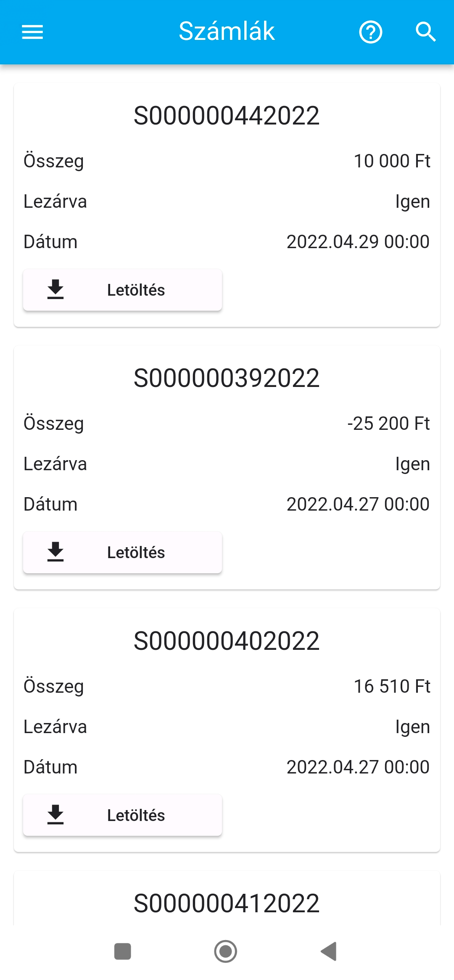Viewport: 454px width, 980px height.
Task: Click Letöltés label for the -25 200 Ft invoice
Action: 136,553
